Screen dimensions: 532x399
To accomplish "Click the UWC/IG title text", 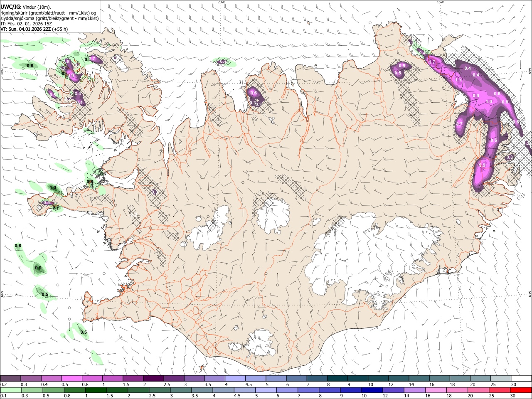I will (x=10, y=6).
